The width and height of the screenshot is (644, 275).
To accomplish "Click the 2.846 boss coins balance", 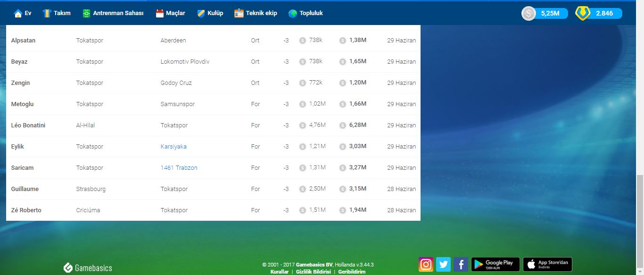I will [x=604, y=13].
